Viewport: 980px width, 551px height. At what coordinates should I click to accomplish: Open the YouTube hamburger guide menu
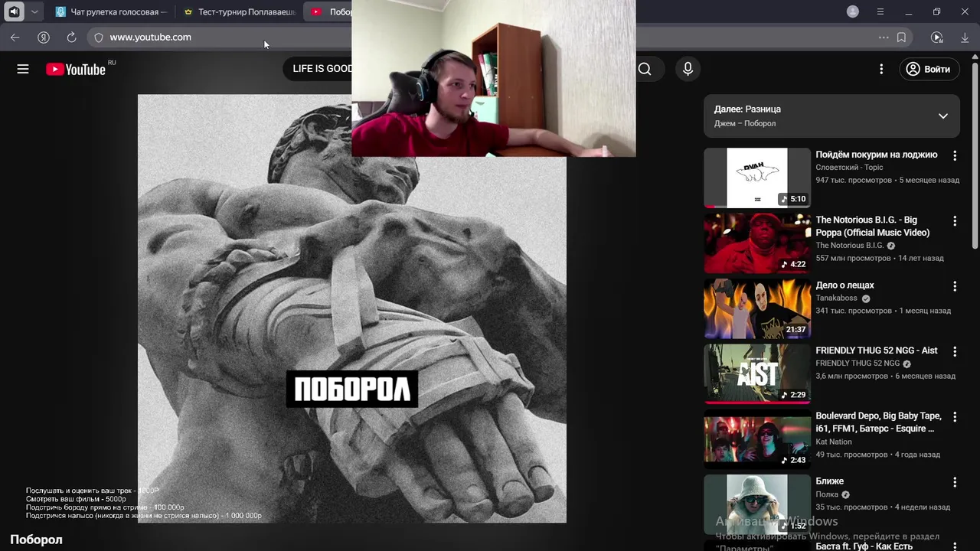(x=23, y=69)
